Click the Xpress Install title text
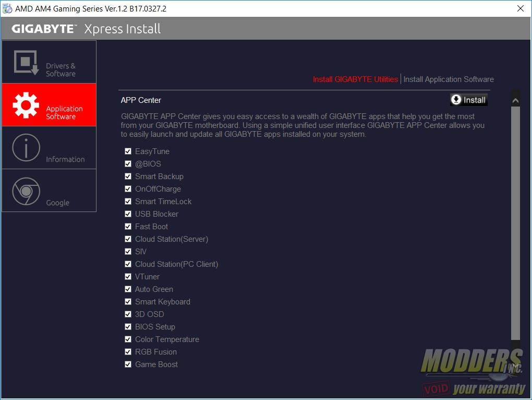 click(x=123, y=29)
